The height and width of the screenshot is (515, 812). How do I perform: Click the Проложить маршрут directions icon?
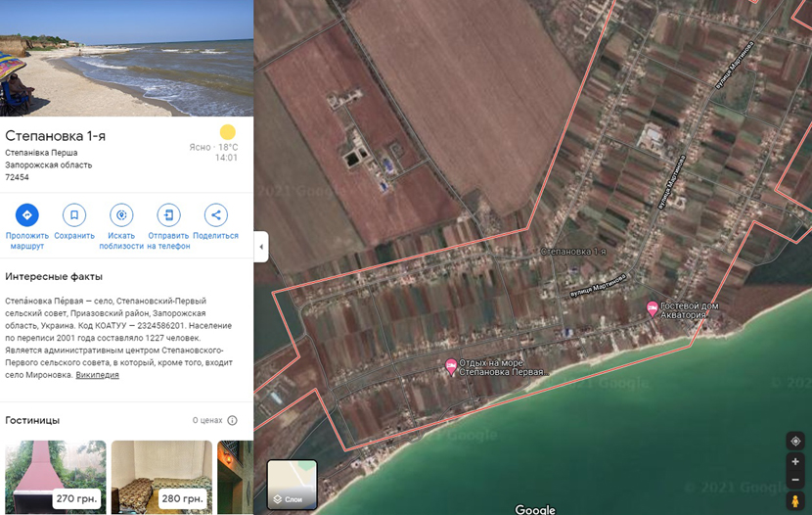(x=26, y=215)
